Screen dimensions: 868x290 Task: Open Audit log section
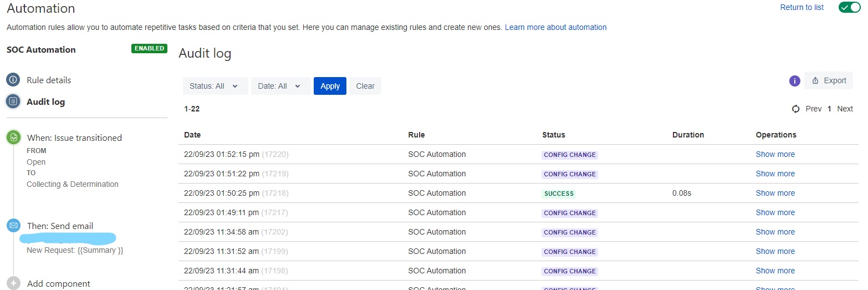(x=45, y=101)
